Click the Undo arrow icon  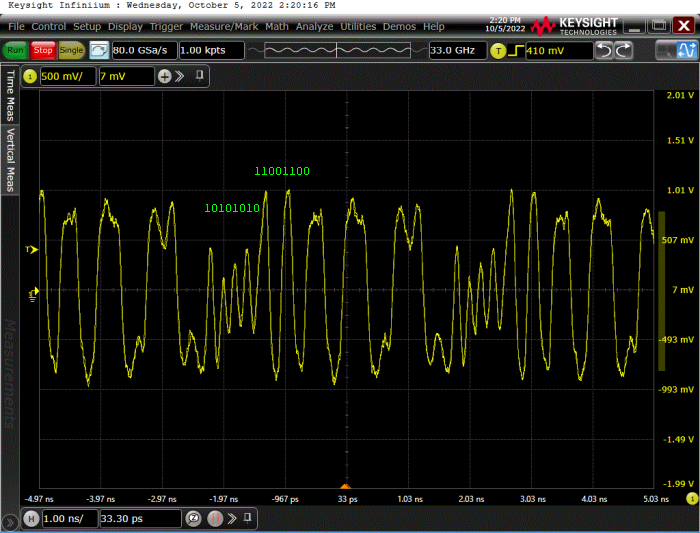click(604, 50)
